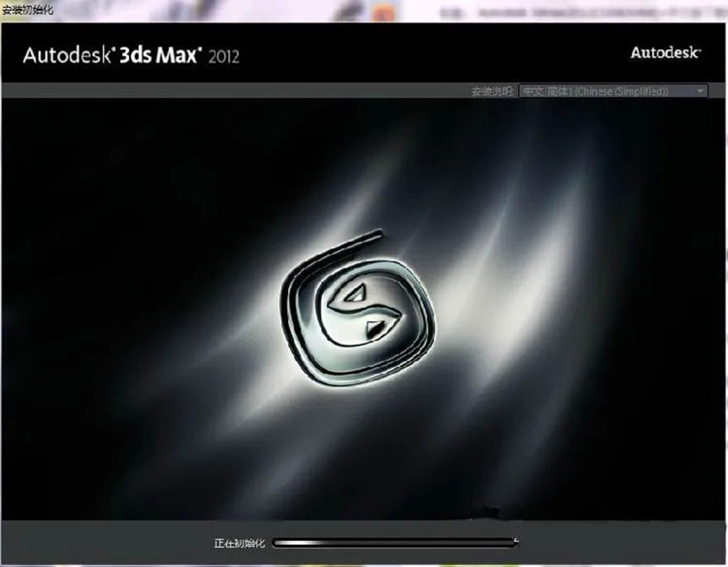The image size is (728, 567).
Task: Click the 3ds Max swirl logo
Action: [x=357, y=309]
